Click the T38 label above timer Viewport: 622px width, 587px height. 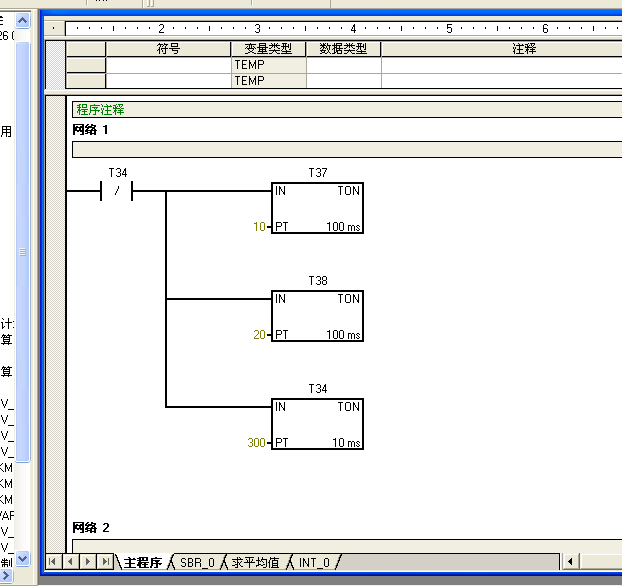[x=318, y=280]
